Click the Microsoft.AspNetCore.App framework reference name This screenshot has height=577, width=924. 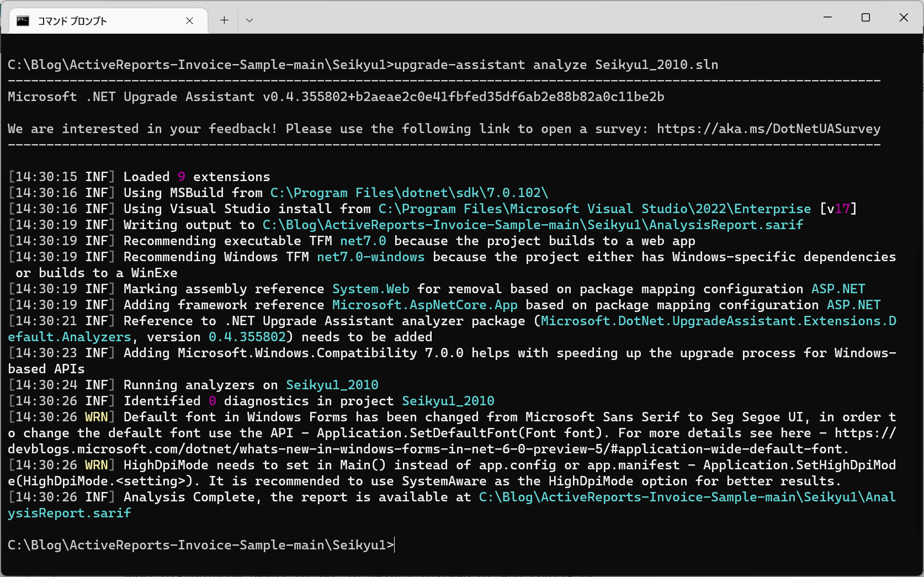[x=425, y=305]
